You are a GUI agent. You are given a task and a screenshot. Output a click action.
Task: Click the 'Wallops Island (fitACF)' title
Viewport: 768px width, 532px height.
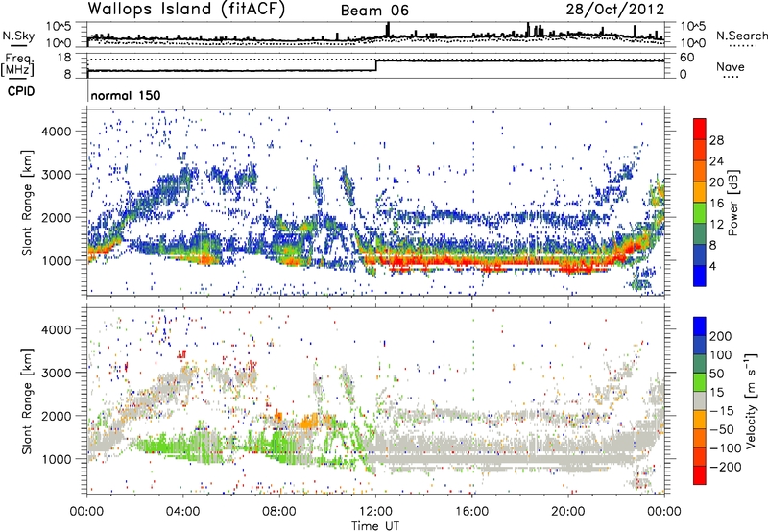point(186,9)
